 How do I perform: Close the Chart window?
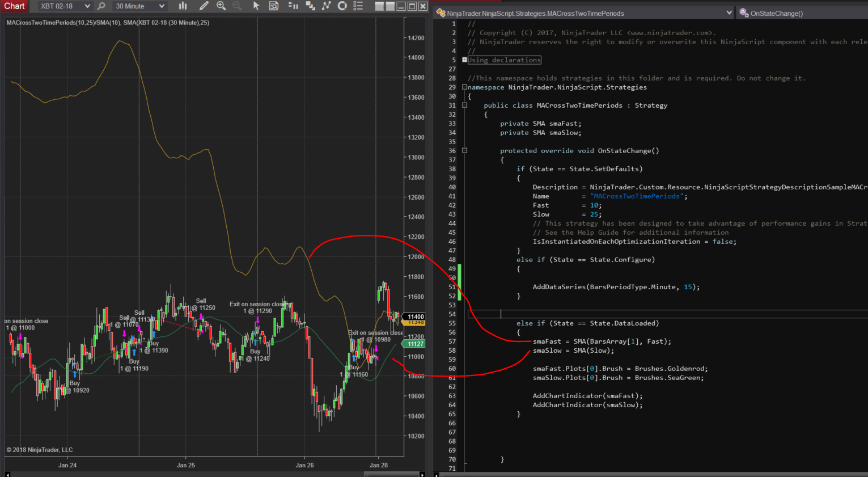pyautogui.click(x=423, y=6)
